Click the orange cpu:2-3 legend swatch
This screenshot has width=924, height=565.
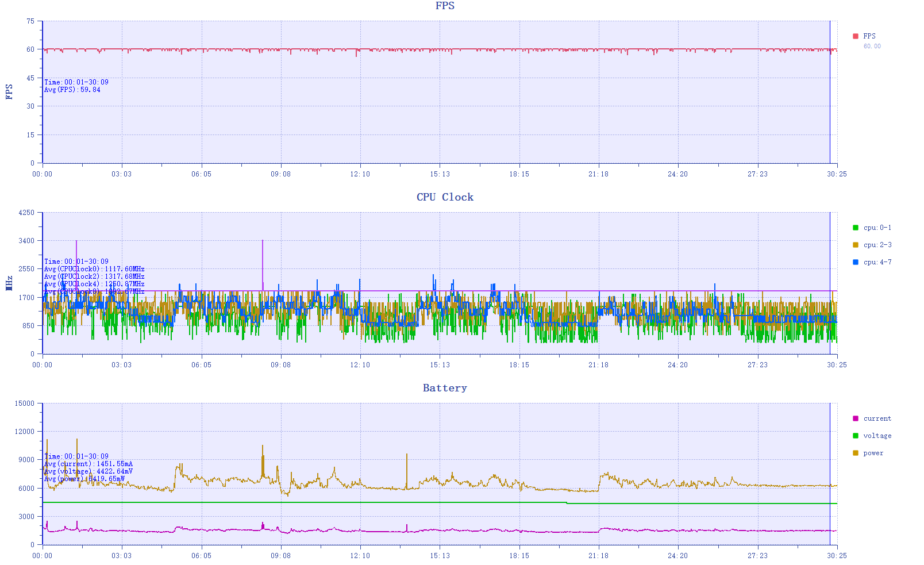855,245
